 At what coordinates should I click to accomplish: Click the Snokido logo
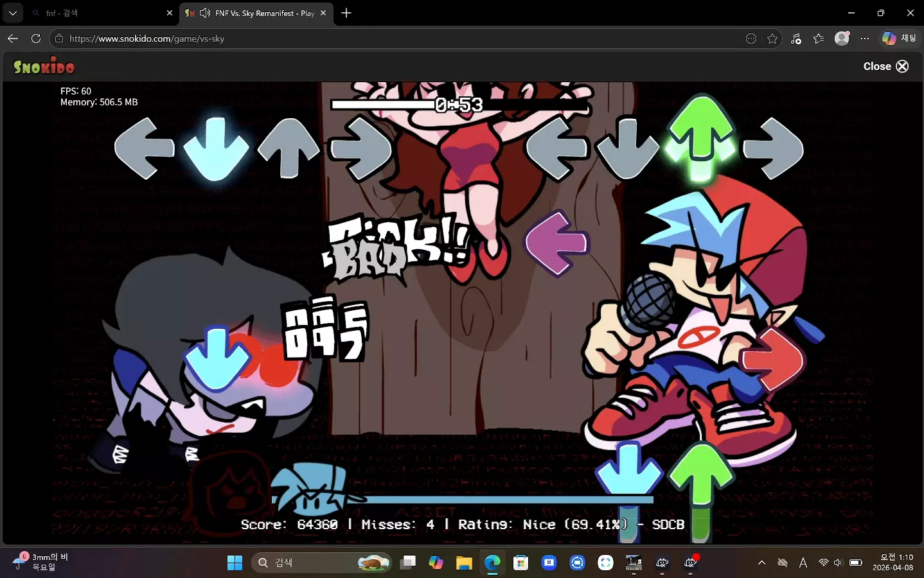[x=44, y=66]
